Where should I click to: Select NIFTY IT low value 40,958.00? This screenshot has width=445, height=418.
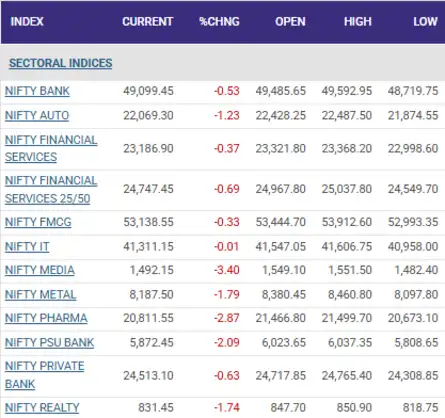413,247
